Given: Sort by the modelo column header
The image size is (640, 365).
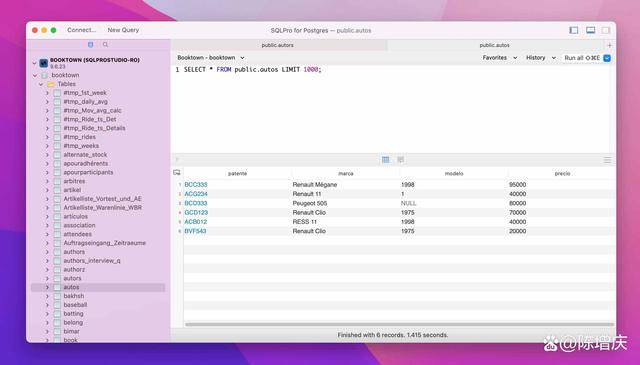Looking at the screenshot, I should pos(454,174).
